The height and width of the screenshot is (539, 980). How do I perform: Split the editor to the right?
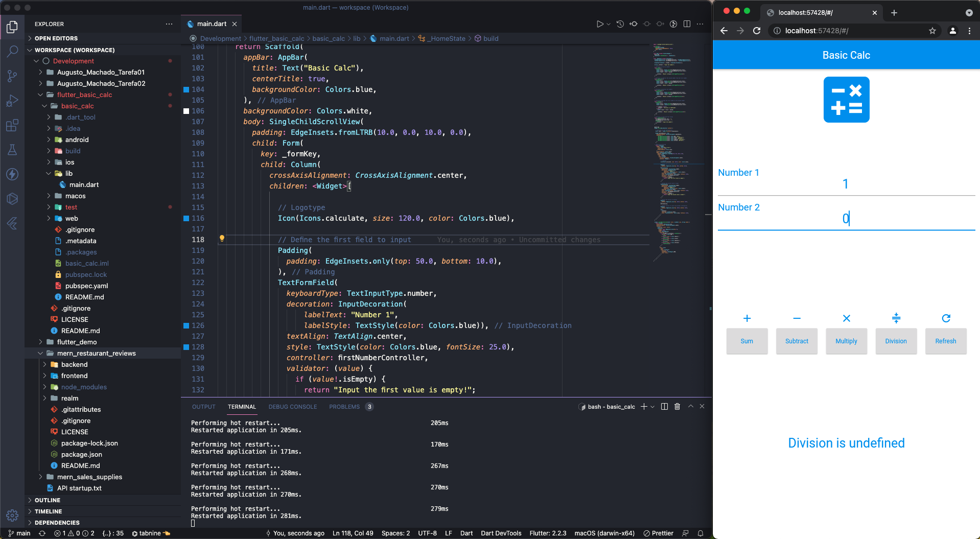[687, 24]
